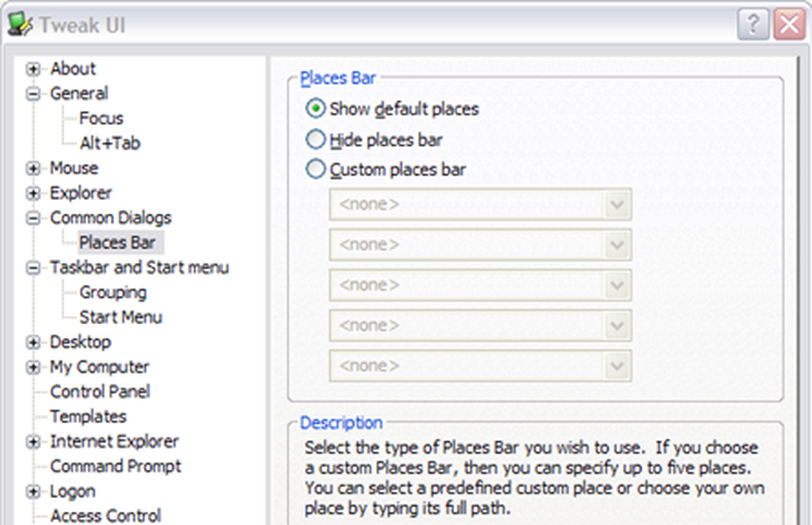Open the Access Control settings page
Screen dimensions: 812x525
pyautogui.click(x=106, y=516)
